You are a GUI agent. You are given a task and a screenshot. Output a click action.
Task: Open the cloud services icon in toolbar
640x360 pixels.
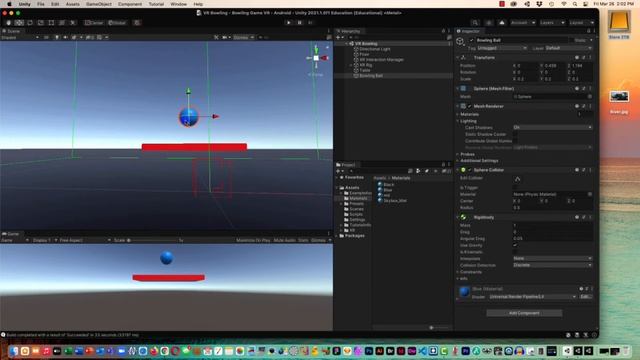click(502, 23)
